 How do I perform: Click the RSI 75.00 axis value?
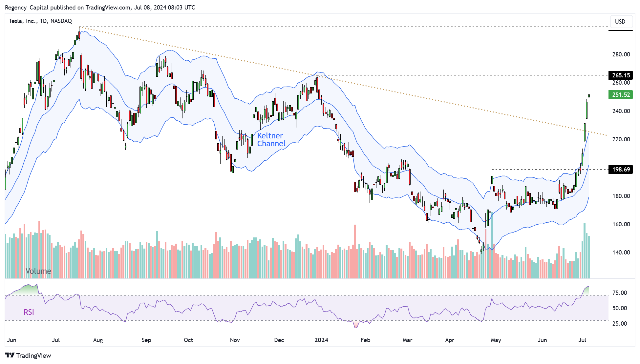pos(620,293)
